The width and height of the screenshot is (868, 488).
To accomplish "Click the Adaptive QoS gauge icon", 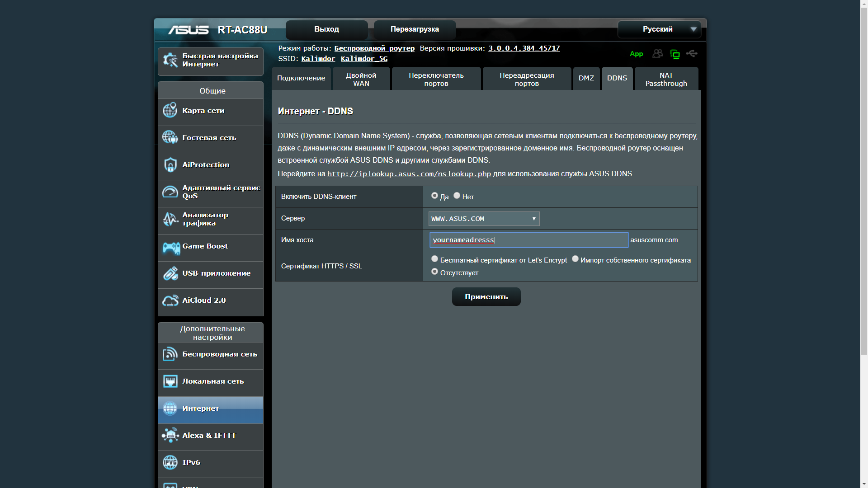I will point(170,192).
